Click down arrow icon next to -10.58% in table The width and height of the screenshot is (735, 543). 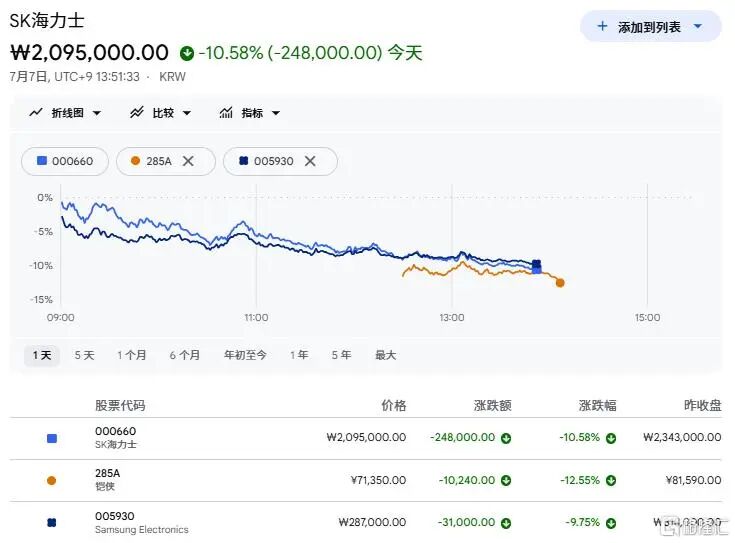click(x=611, y=438)
